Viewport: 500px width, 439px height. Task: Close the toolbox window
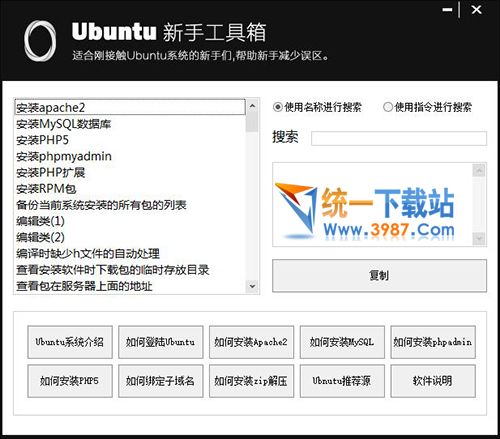pyautogui.click(x=476, y=10)
